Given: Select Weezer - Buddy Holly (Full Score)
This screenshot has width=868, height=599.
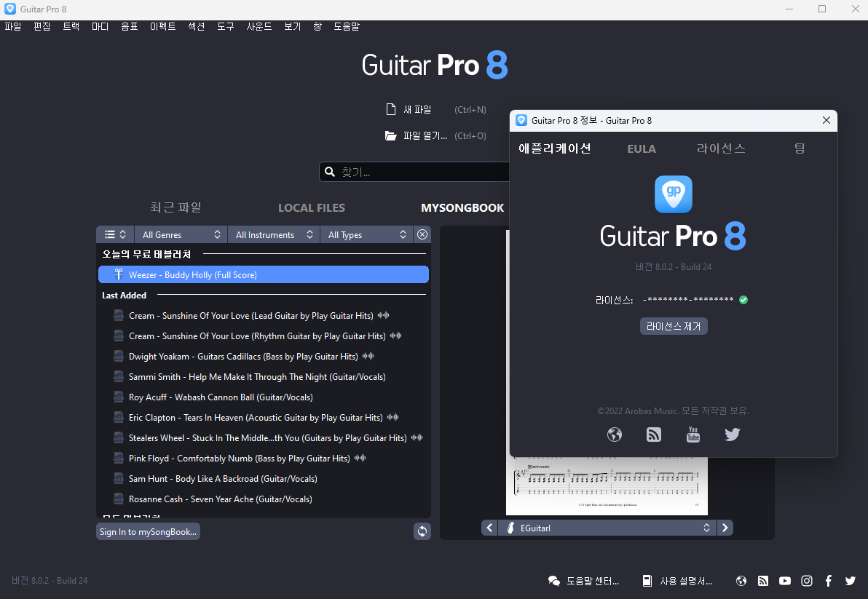Looking at the screenshot, I should (x=264, y=275).
